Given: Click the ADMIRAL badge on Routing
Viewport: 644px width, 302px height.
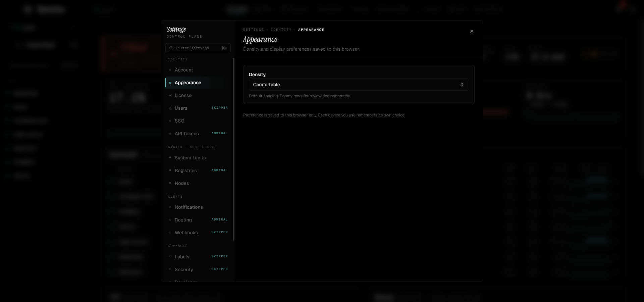Looking at the screenshot, I should 220,219.
